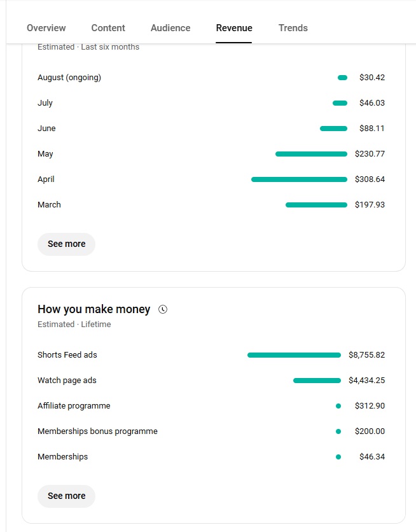
Task: Click the May revenue bar
Action: point(311,154)
